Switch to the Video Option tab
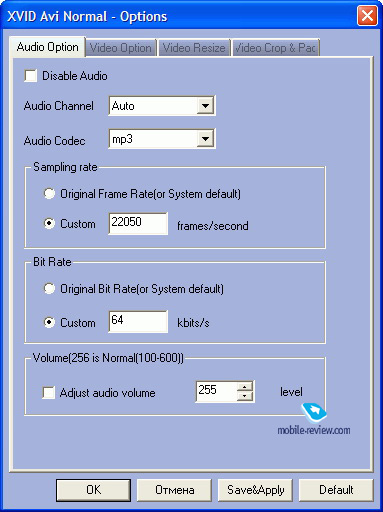This screenshot has width=383, height=512. point(121,48)
